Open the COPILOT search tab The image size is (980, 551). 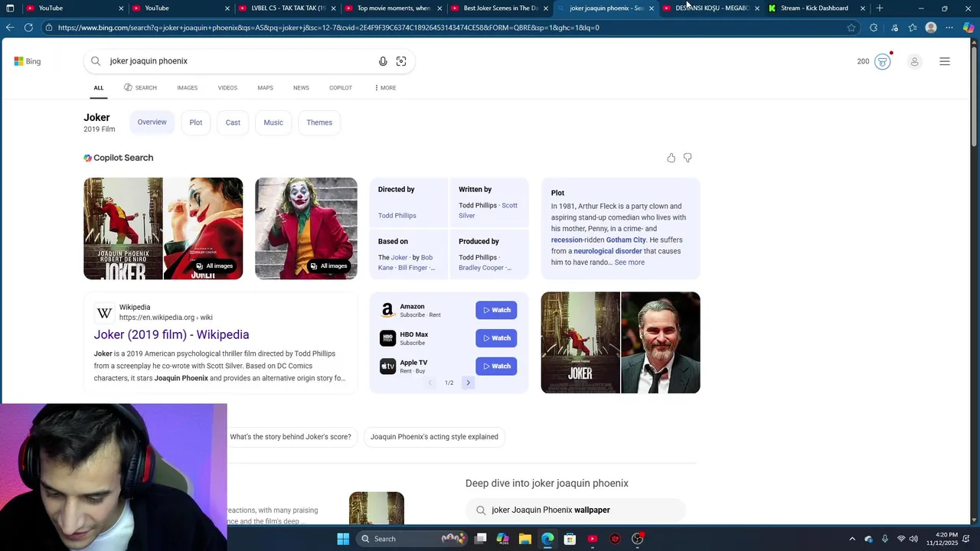341,88
